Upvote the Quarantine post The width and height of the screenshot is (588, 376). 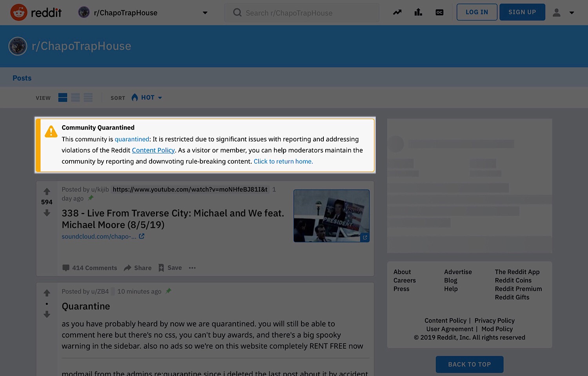point(47,293)
